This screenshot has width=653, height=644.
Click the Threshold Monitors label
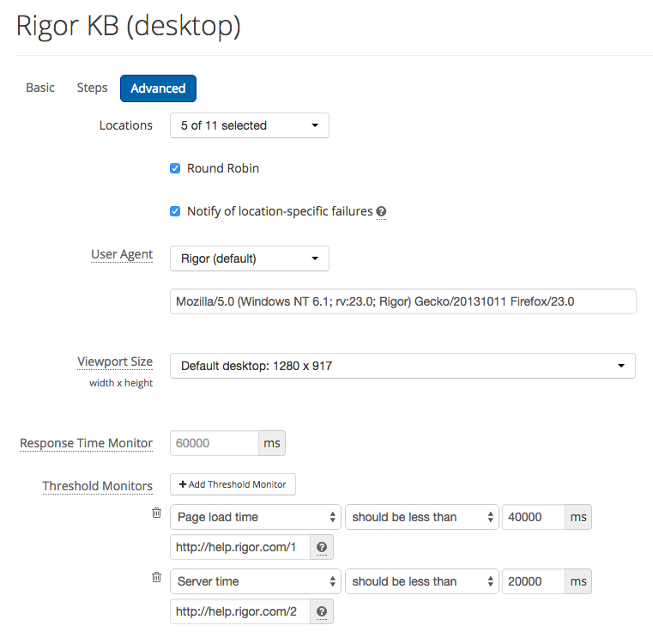(x=98, y=486)
